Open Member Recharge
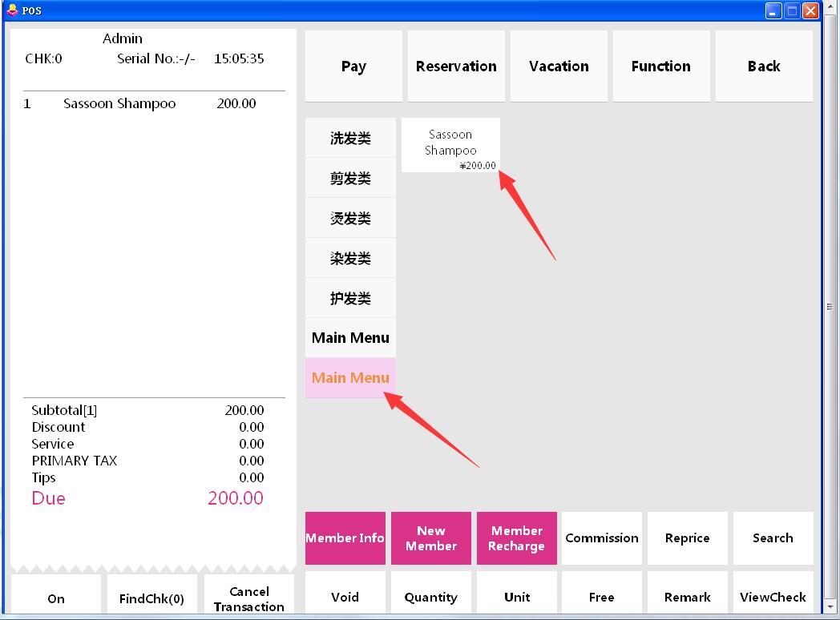This screenshot has height=620, width=840. coord(517,538)
